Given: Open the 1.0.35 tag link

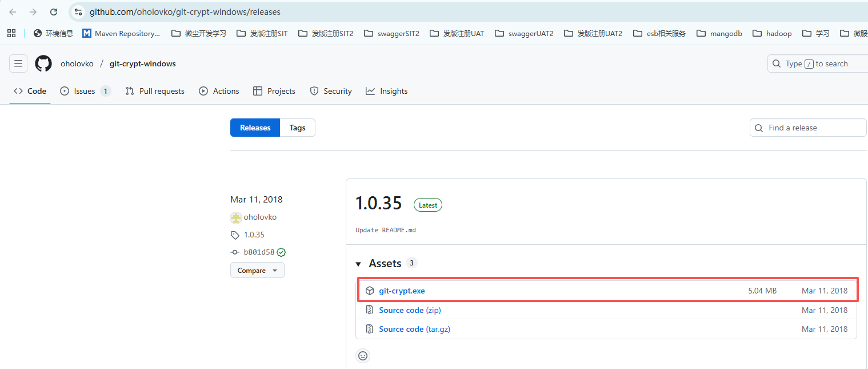Looking at the screenshot, I should (x=254, y=235).
